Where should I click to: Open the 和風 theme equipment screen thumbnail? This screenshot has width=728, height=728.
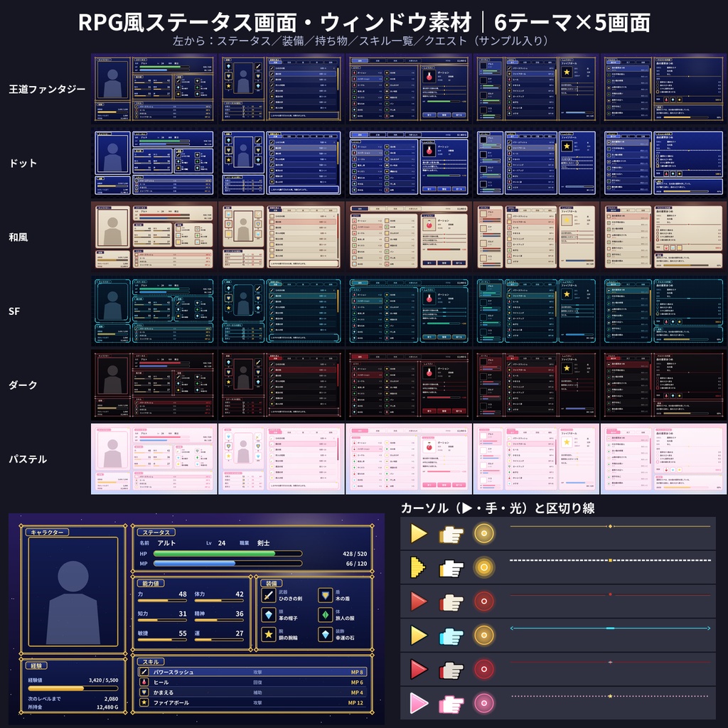pos(282,236)
